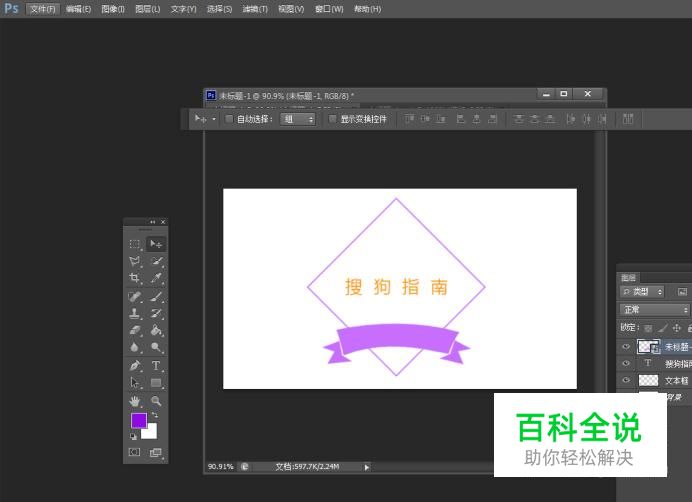Open the 窗口(W) menu
Viewport: 692px width, 502px height.
pyautogui.click(x=329, y=9)
